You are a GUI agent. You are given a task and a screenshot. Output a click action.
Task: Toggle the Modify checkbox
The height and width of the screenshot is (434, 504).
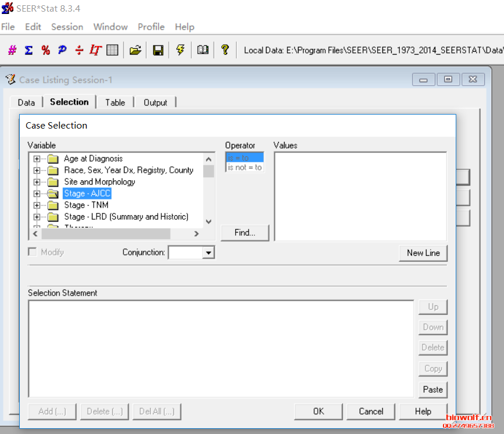point(33,252)
